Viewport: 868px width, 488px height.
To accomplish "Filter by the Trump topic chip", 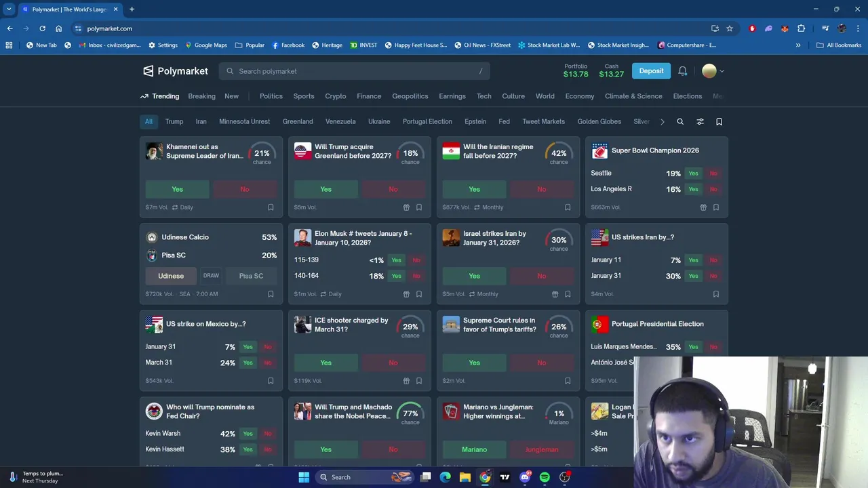I will point(174,121).
